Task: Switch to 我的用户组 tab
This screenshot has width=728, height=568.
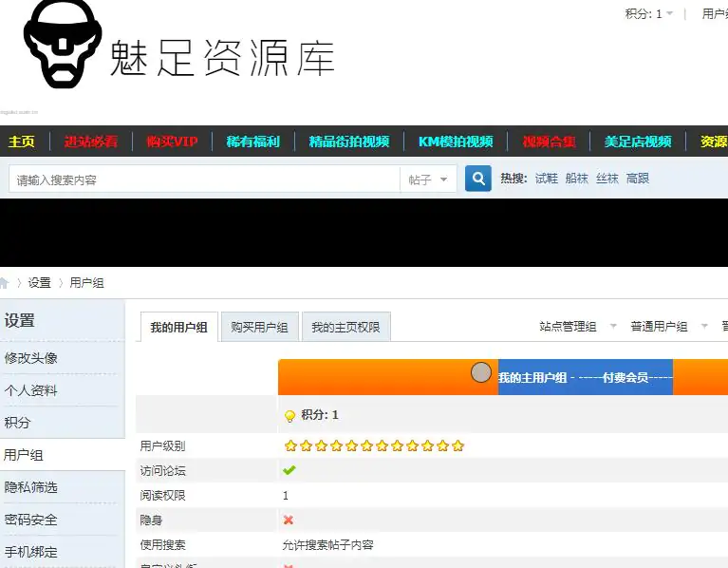Action: (178, 327)
